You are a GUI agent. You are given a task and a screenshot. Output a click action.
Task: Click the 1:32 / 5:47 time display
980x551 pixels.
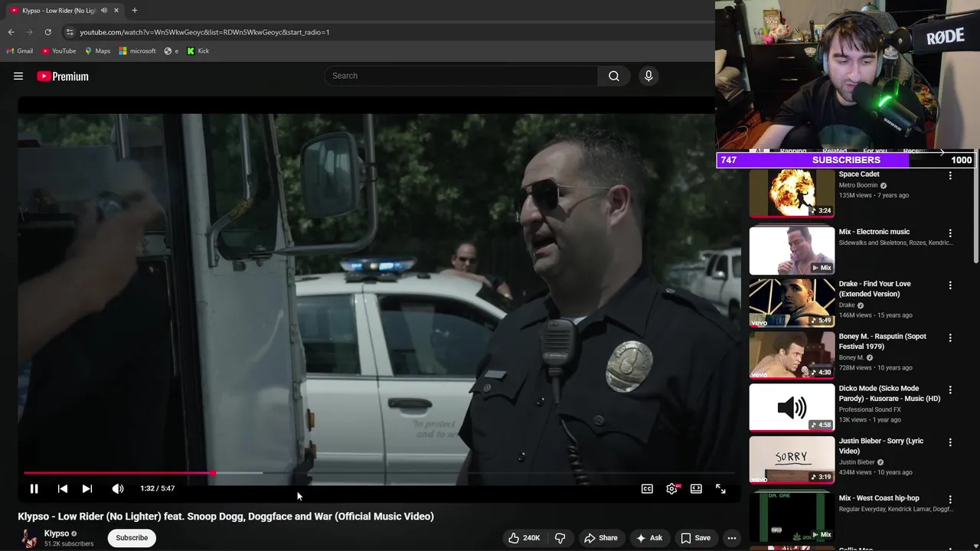[158, 488]
